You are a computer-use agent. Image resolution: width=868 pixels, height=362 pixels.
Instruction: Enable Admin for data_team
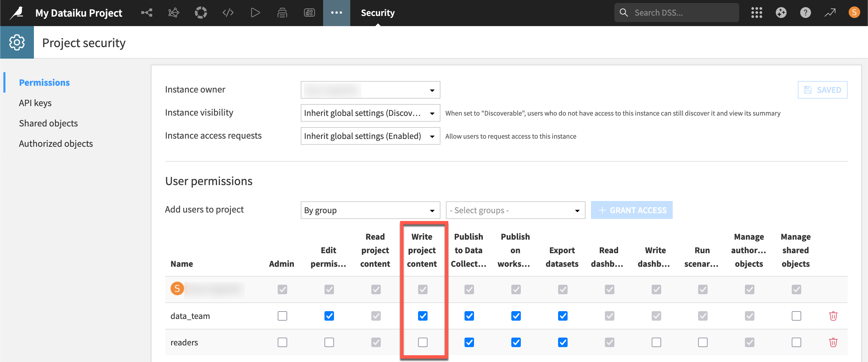[282, 316]
